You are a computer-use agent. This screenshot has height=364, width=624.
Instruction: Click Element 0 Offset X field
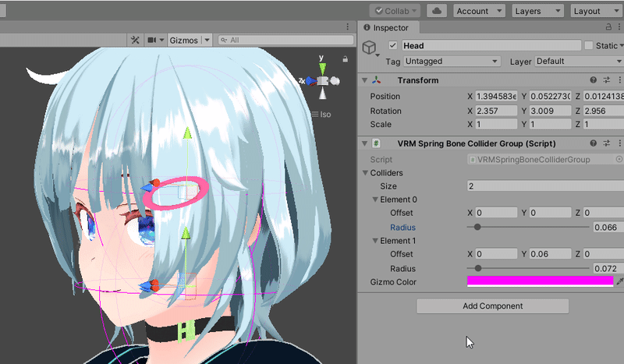point(496,213)
